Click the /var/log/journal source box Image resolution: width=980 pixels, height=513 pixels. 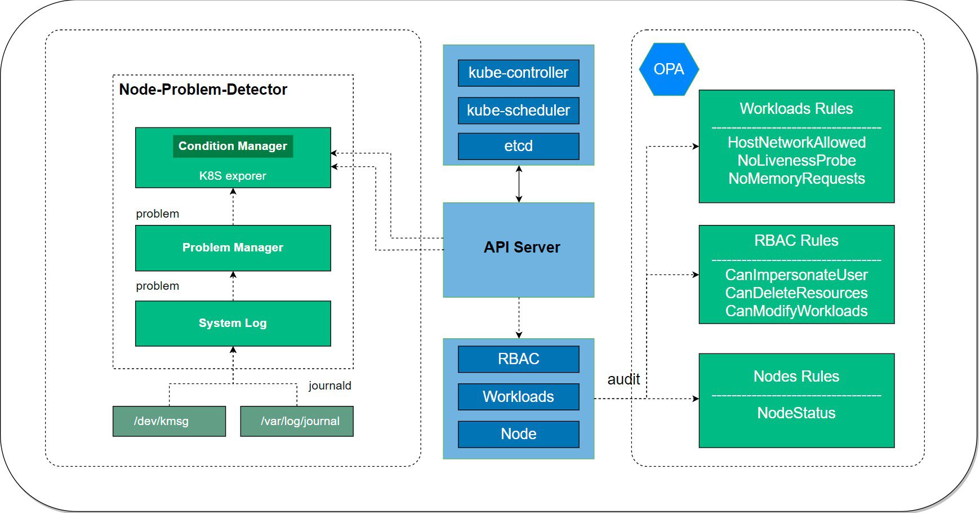click(x=297, y=421)
